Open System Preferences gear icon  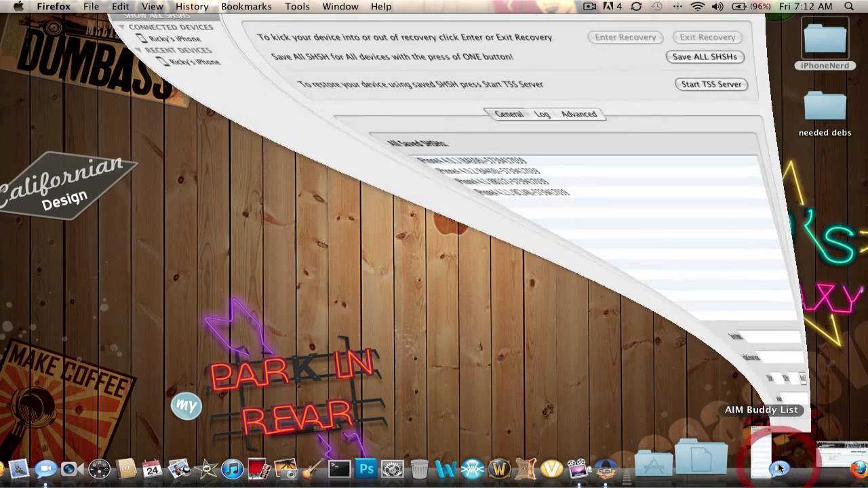tap(393, 468)
